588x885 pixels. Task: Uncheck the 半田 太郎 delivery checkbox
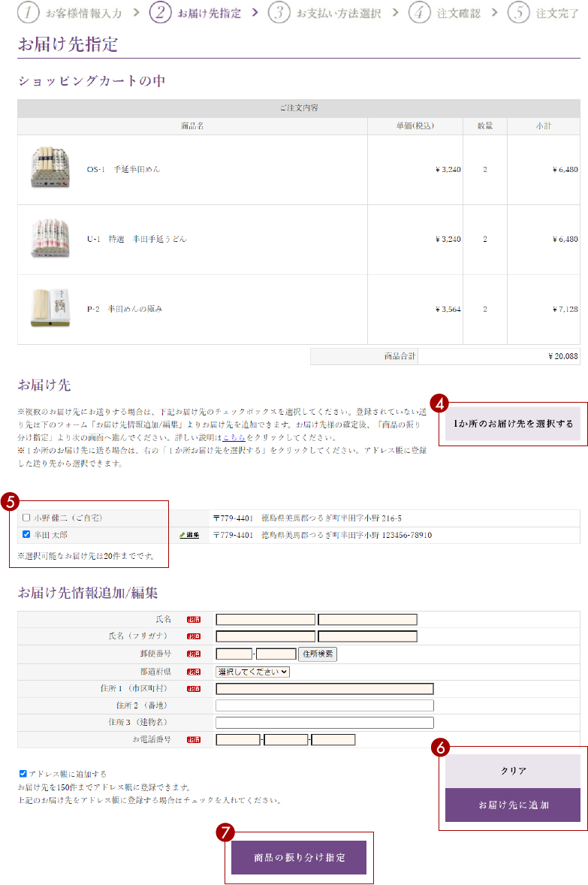[x=27, y=535]
